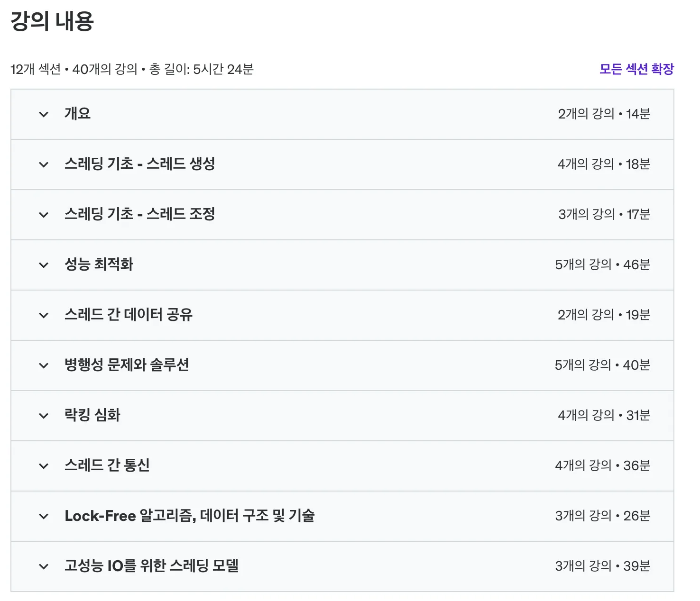The image size is (700, 601).
Task: Click 'Lock-Free 알고리즘, 데이터 구조 및 기술' title
Action: click(x=189, y=516)
